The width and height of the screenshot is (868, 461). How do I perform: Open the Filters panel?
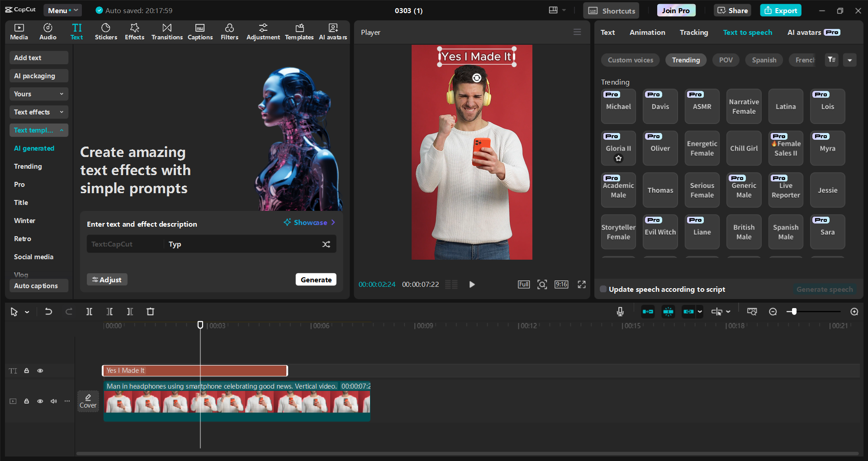229,31
